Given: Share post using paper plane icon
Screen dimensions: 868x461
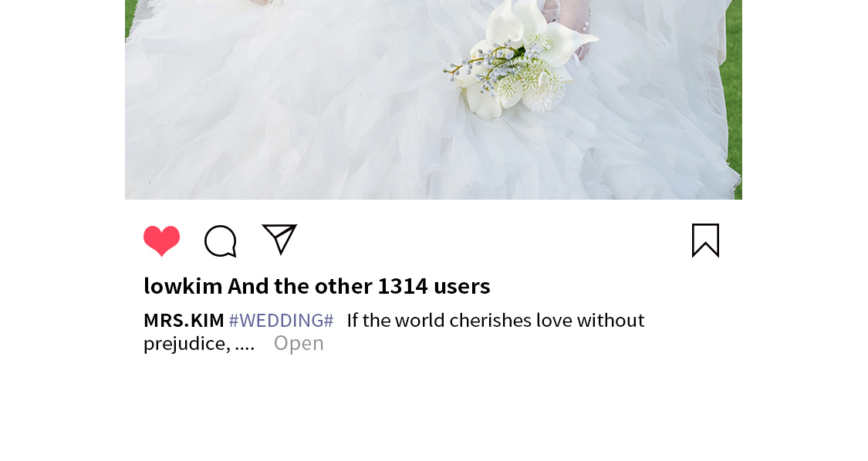Looking at the screenshot, I should click(279, 239).
